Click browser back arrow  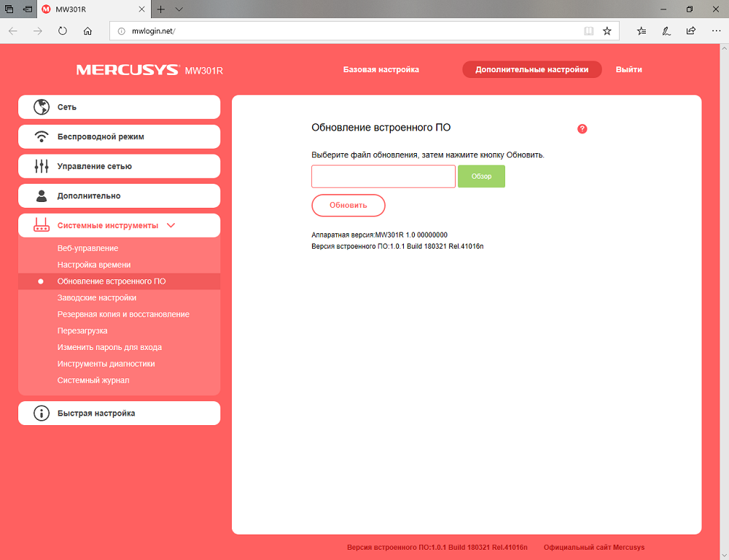pyautogui.click(x=13, y=31)
